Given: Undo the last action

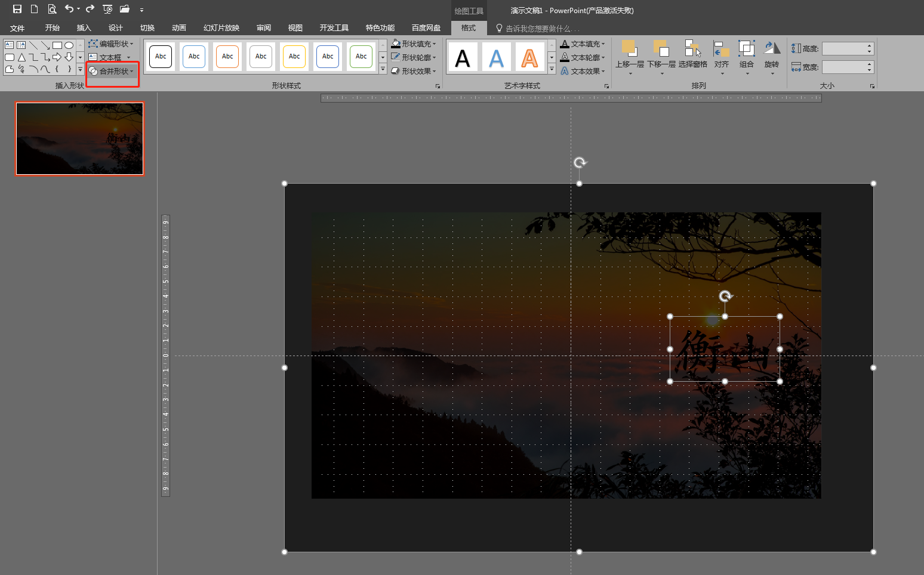Looking at the screenshot, I should coord(69,9).
